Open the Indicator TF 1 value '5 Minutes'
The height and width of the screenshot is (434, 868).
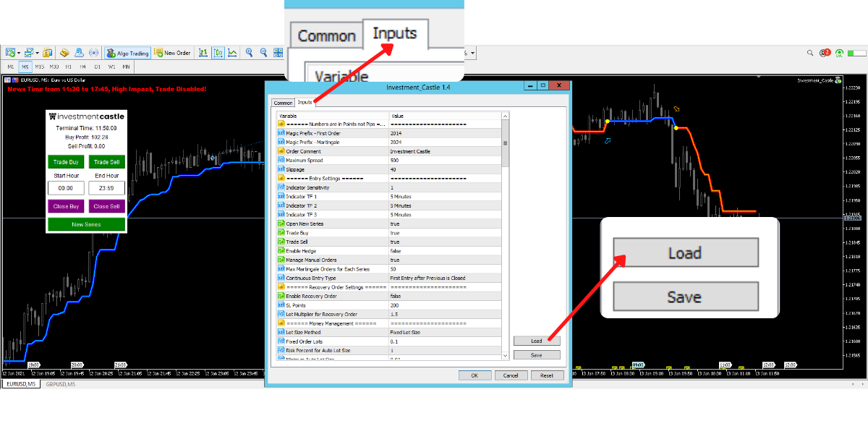445,197
